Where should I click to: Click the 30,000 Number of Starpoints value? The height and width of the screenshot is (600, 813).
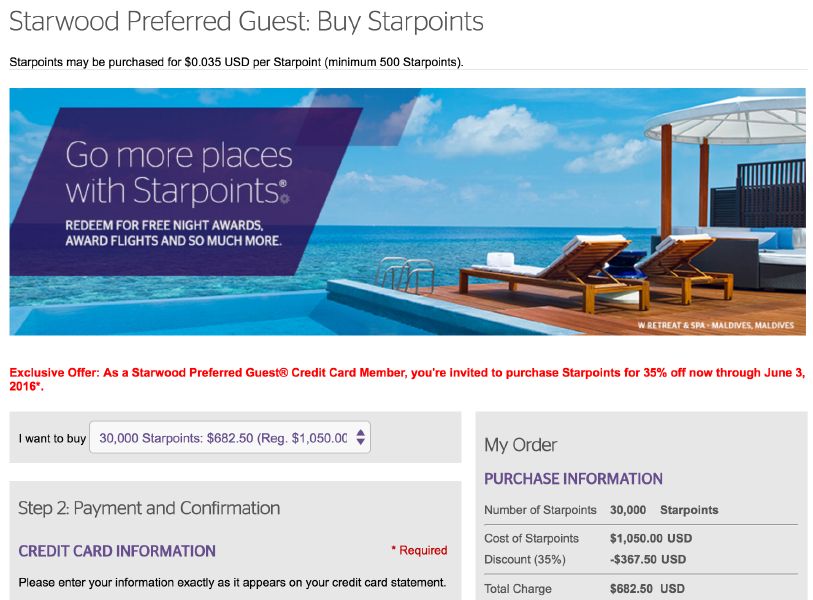coord(628,510)
